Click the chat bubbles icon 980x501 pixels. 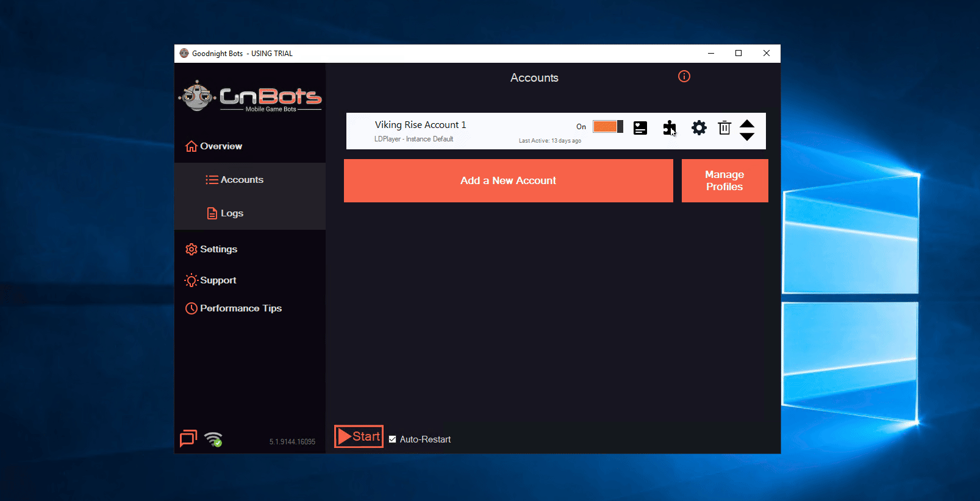[x=188, y=438]
